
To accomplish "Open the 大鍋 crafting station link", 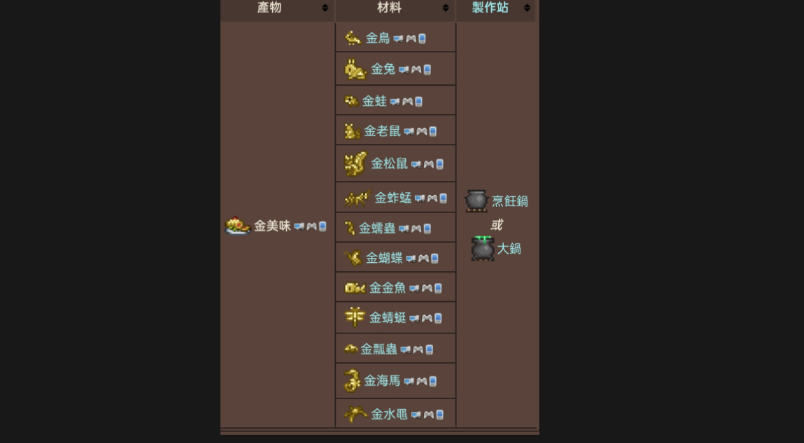I will click(x=509, y=249).
